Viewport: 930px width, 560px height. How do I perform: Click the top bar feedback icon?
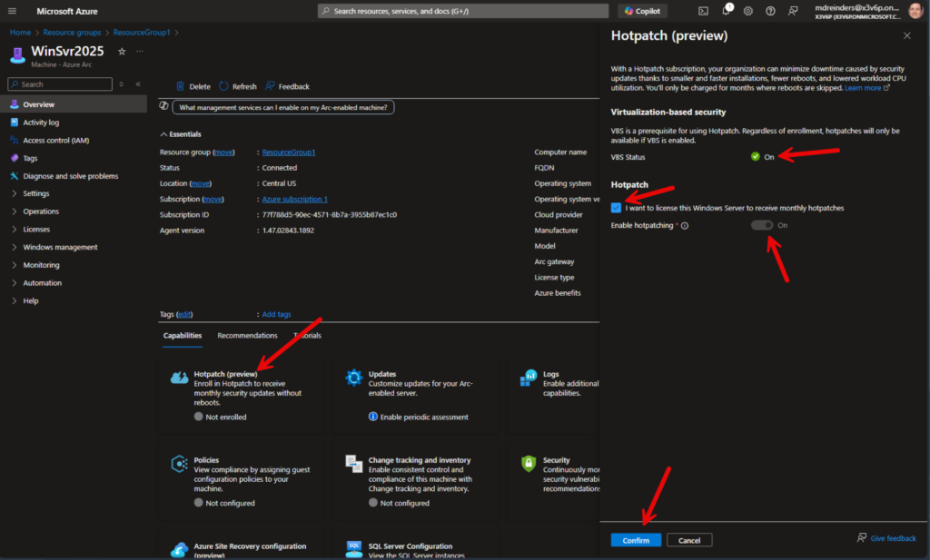[x=792, y=11]
